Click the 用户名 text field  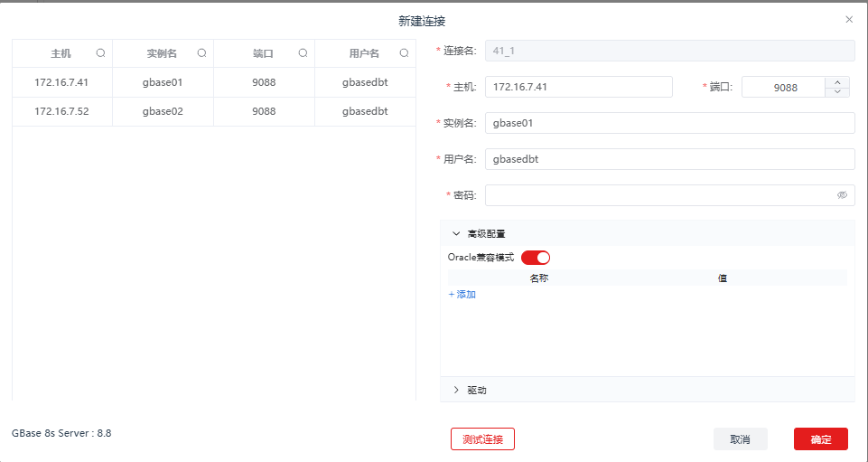[x=669, y=159]
